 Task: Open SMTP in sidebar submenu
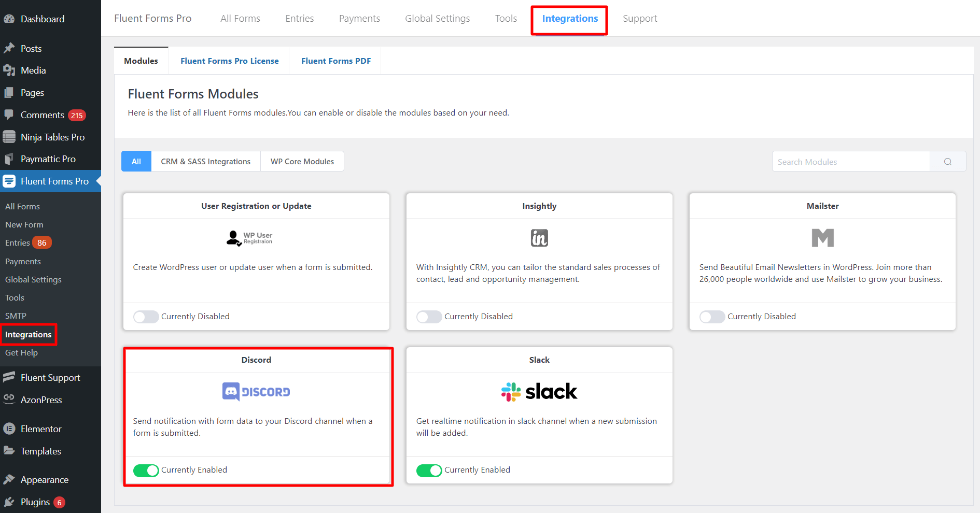point(16,316)
